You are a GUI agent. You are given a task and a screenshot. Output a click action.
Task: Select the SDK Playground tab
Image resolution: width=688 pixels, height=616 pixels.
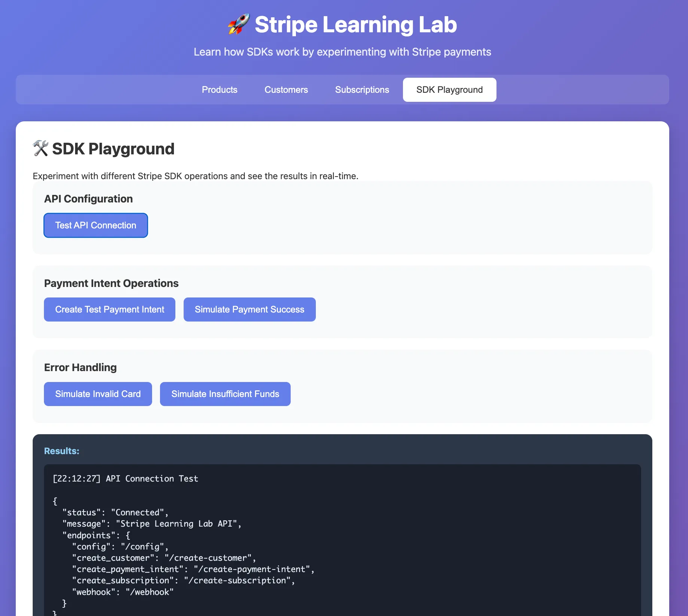(449, 89)
